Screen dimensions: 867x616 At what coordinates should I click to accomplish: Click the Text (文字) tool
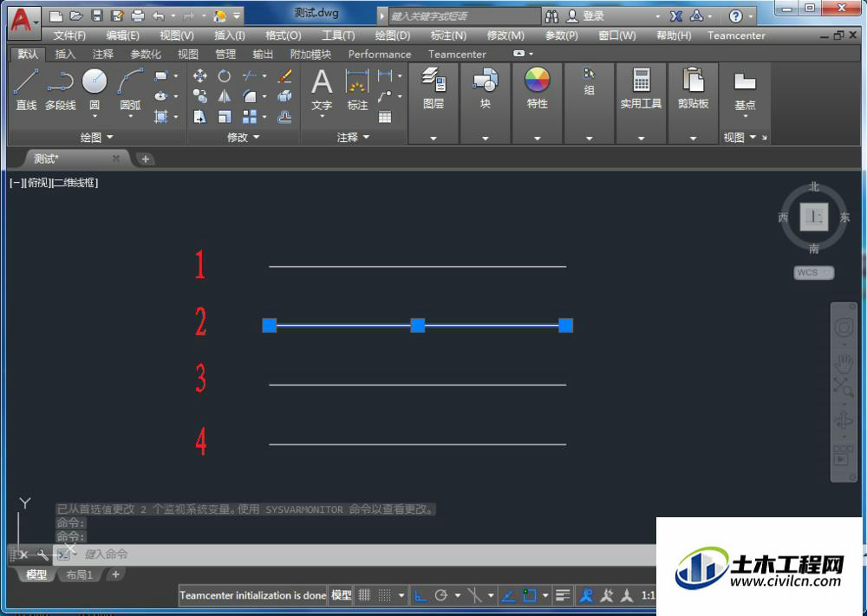coord(322,89)
